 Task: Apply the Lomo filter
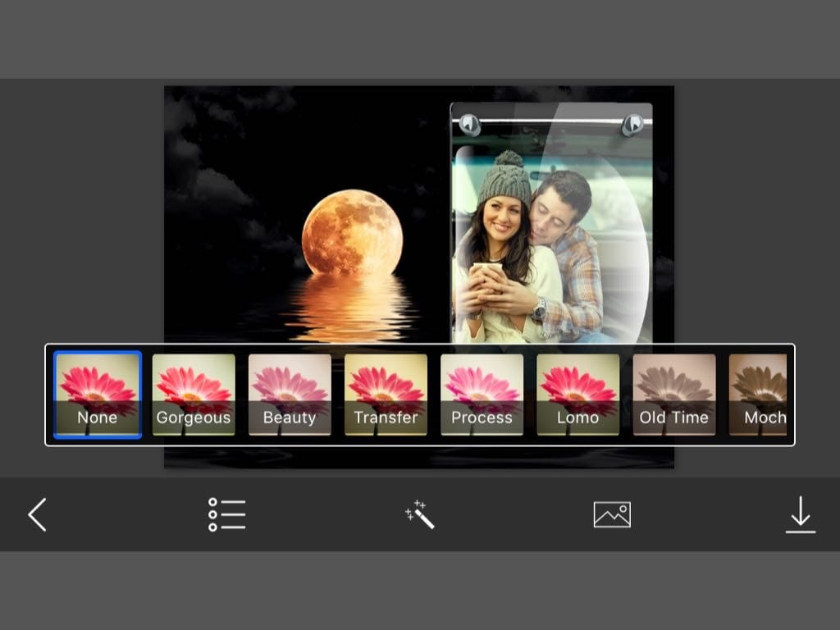[577, 395]
